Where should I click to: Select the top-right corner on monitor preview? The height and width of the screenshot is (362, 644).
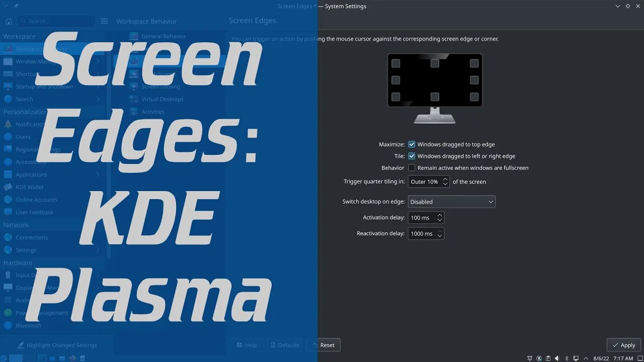(x=474, y=63)
